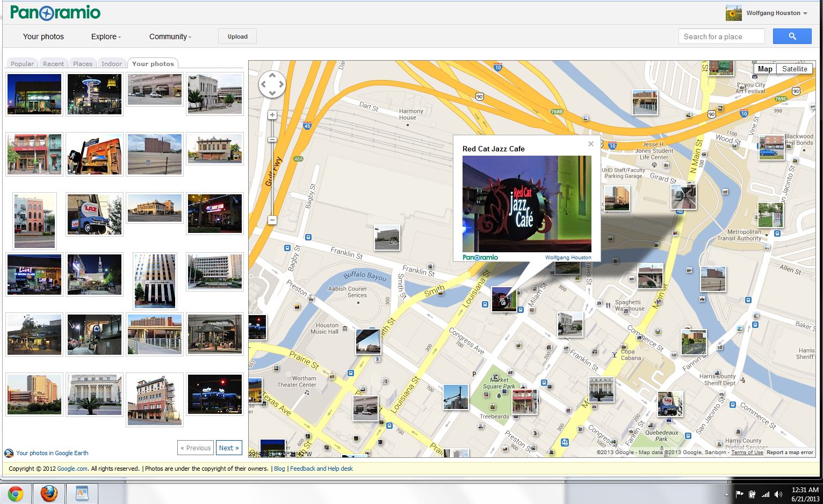823x504 pixels.
Task: Open Firefox from the taskbar
Action: point(49,493)
